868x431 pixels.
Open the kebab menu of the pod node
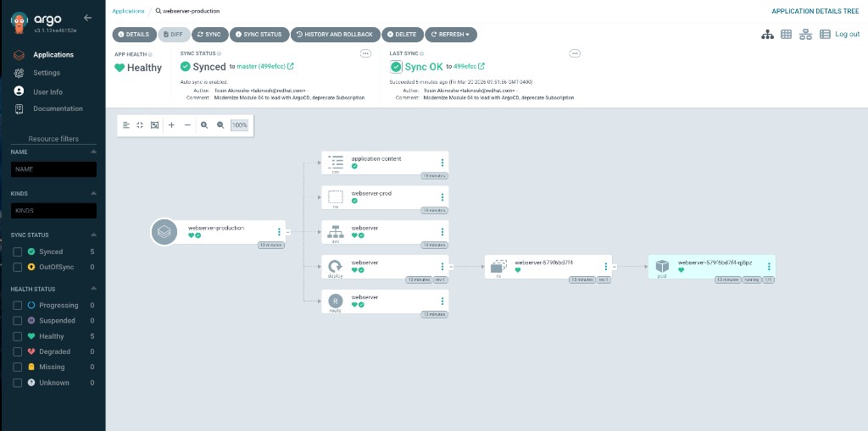point(769,266)
